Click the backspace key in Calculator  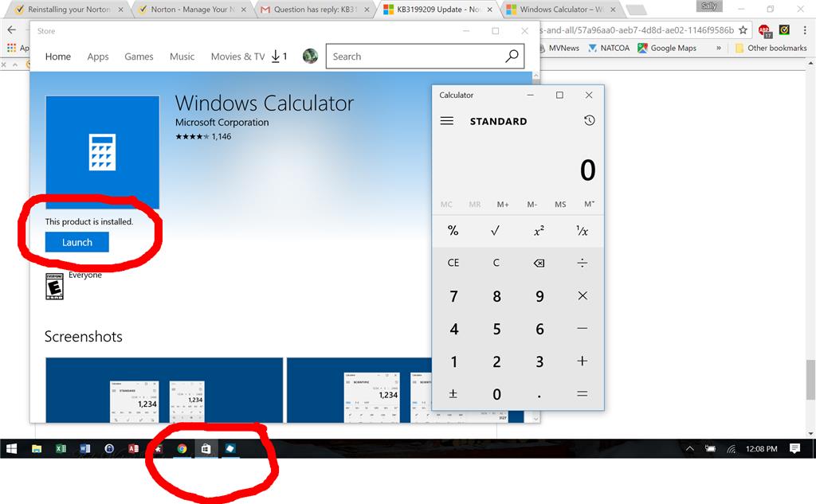click(539, 264)
